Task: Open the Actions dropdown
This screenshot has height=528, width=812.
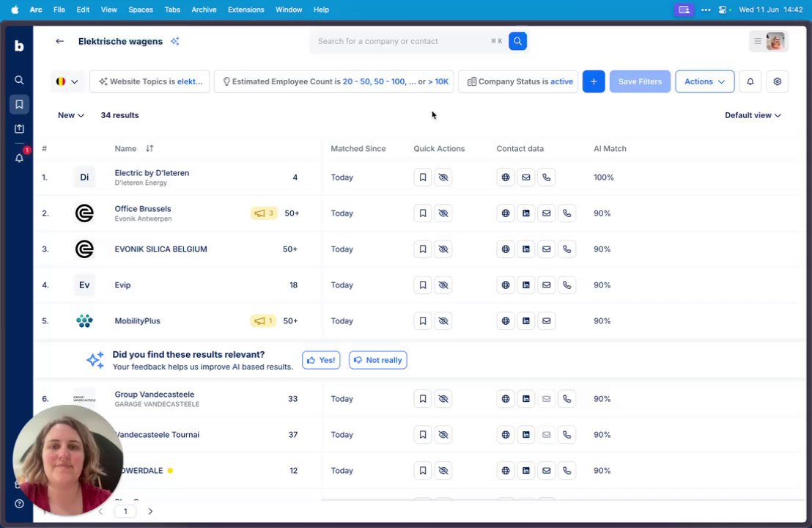Action: click(x=704, y=81)
